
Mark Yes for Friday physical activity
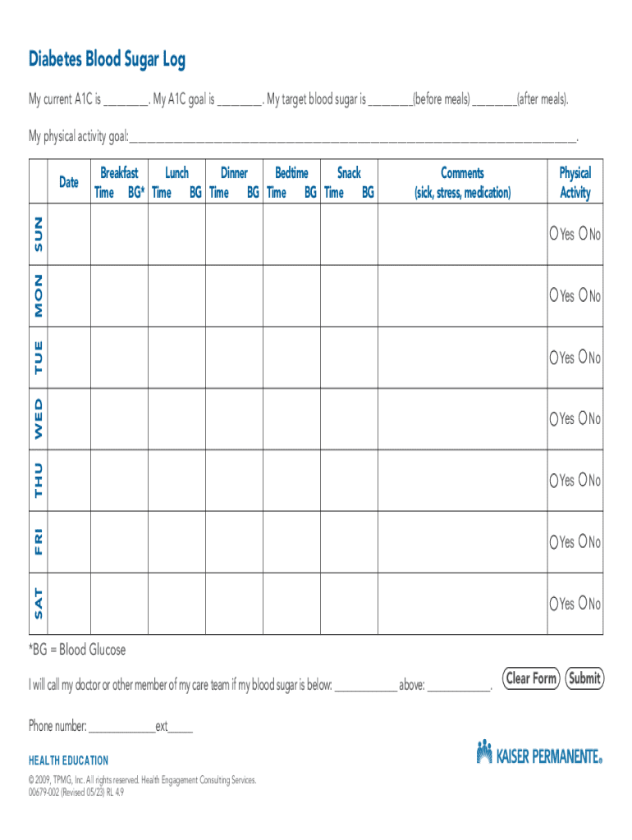click(555, 541)
